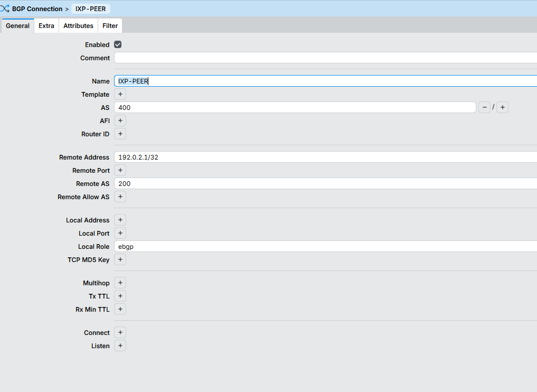Switch to the Extra tab
Image resolution: width=537 pixels, height=392 pixels.
tap(46, 26)
